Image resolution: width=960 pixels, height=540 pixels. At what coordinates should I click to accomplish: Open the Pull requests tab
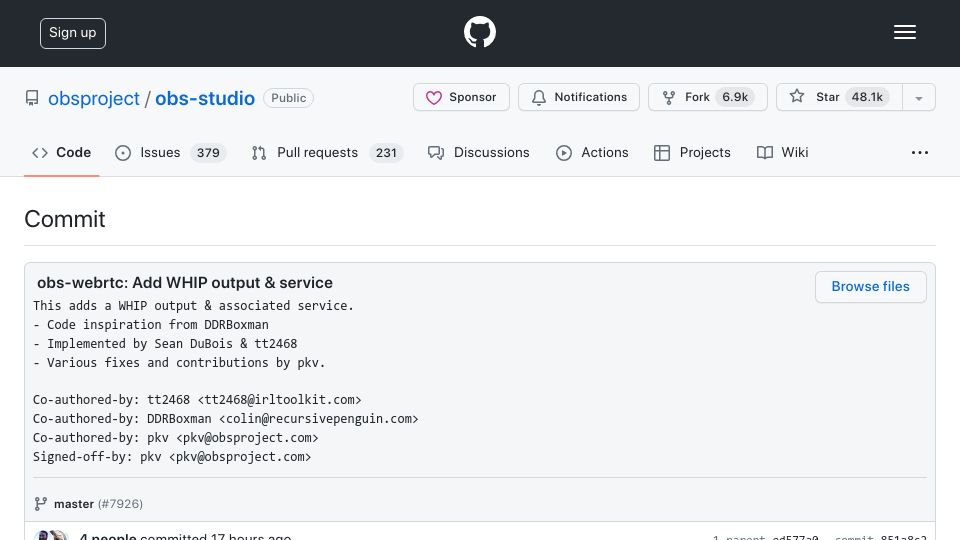point(327,152)
